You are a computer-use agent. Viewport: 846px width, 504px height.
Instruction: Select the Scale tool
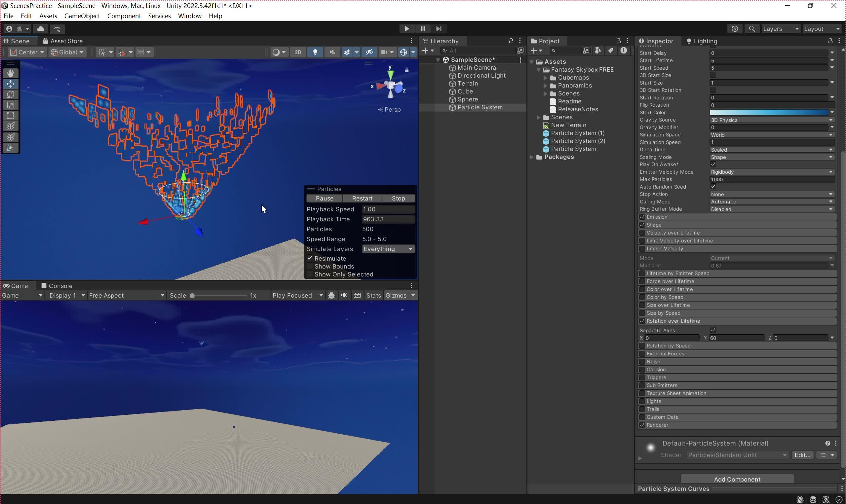coord(11,105)
